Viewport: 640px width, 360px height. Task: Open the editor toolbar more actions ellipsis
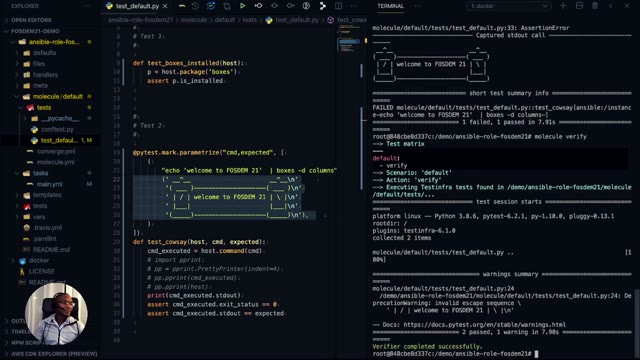354,6
